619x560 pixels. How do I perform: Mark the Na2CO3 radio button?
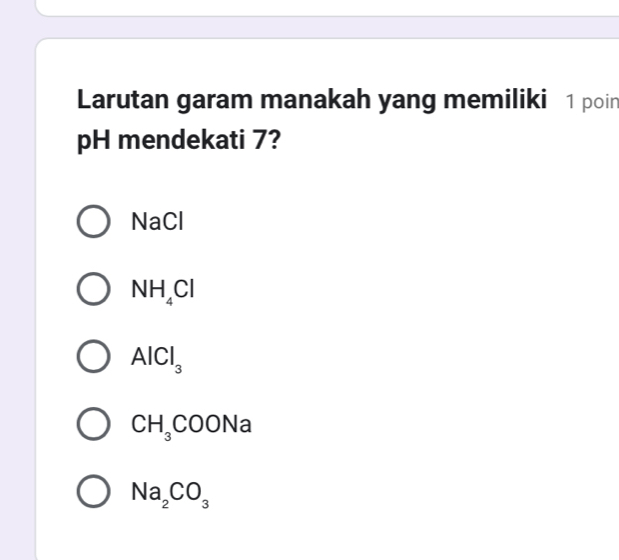94,492
